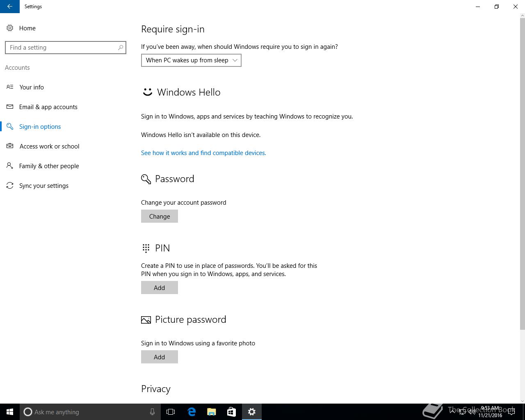Viewport: 525px width, 420px height.
Task: Open the Action Center notifications icon
Action: (511, 412)
